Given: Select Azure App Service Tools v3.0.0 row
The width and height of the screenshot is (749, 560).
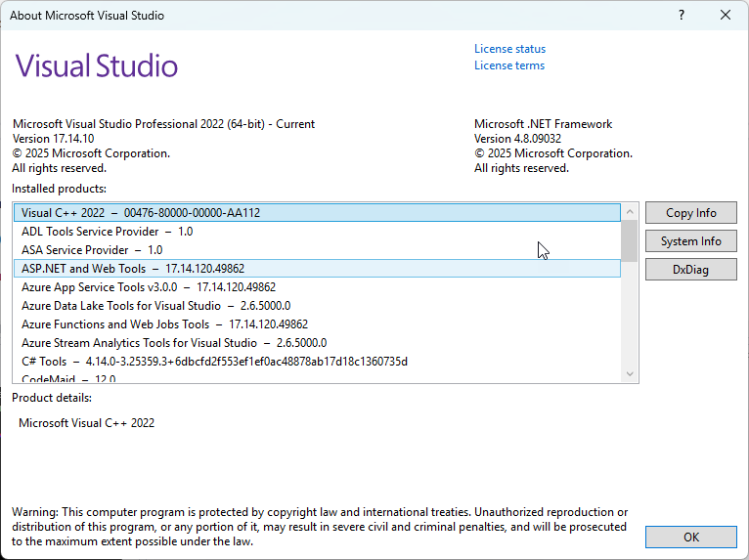Looking at the screenshot, I should pos(317,287).
